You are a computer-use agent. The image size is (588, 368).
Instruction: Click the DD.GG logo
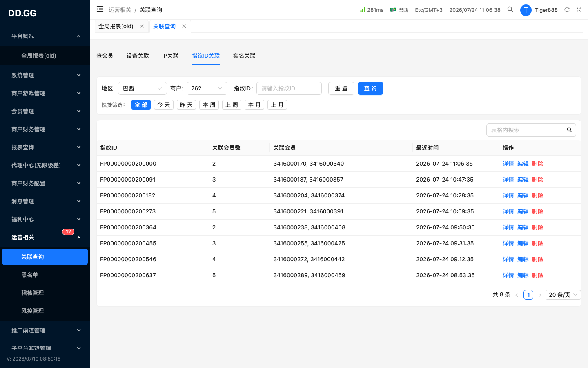point(22,13)
